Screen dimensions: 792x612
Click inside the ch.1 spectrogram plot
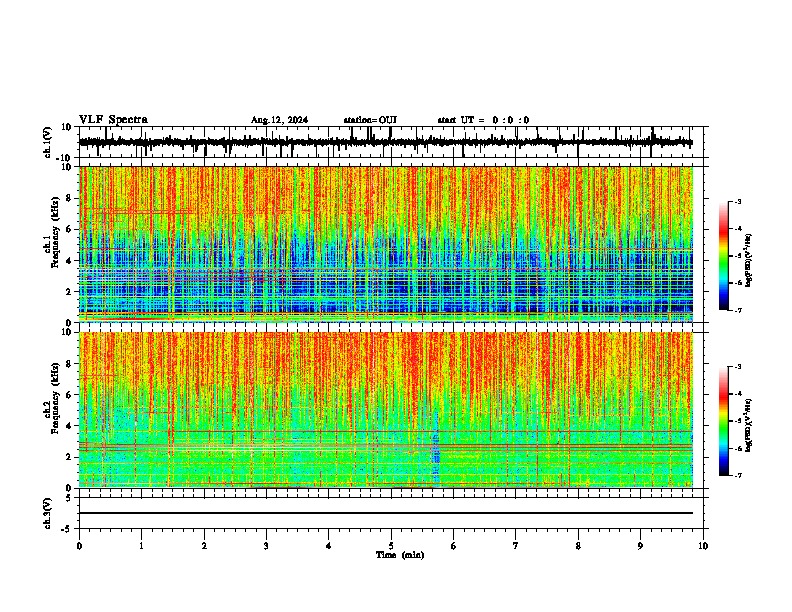point(386,244)
